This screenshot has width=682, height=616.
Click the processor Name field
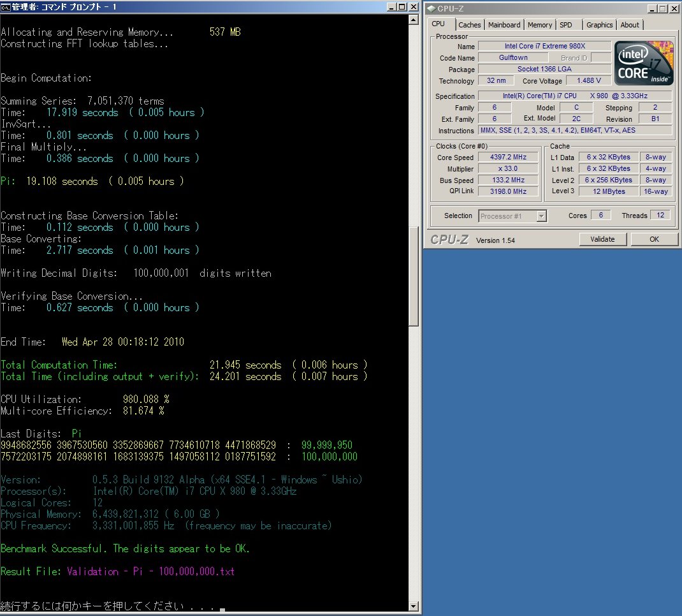(x=544, y=46)
